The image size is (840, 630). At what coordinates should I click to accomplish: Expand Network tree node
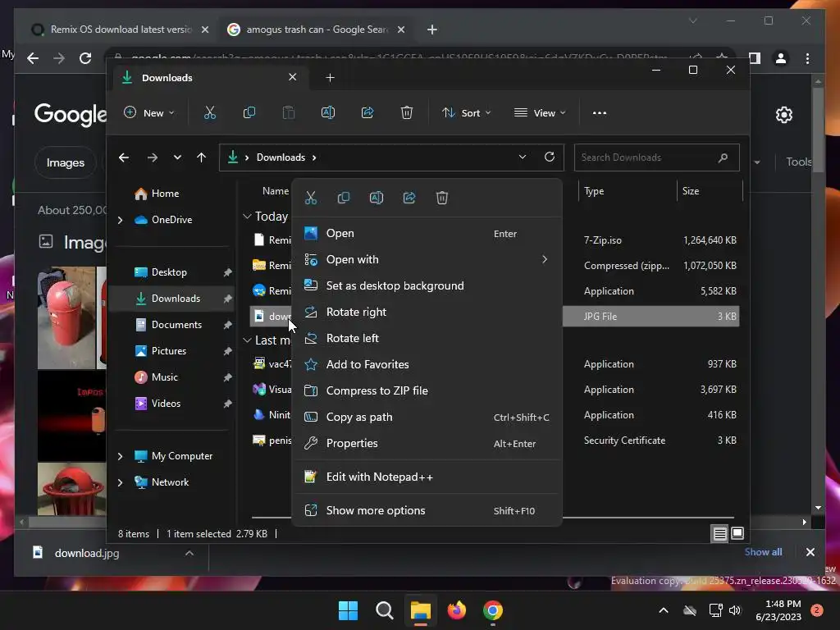click(120, 482)
